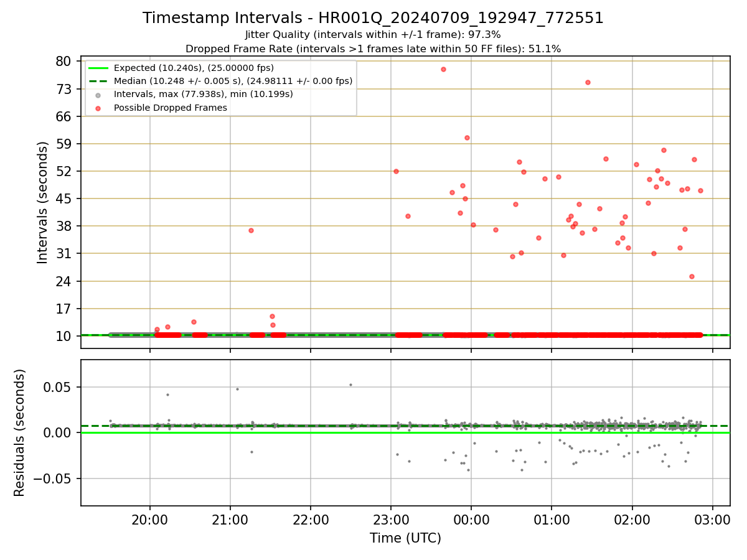Click the plot title 'Timestamp Intervals - HR001Q_20240709_192947_772551'

[x=373, y=18]
